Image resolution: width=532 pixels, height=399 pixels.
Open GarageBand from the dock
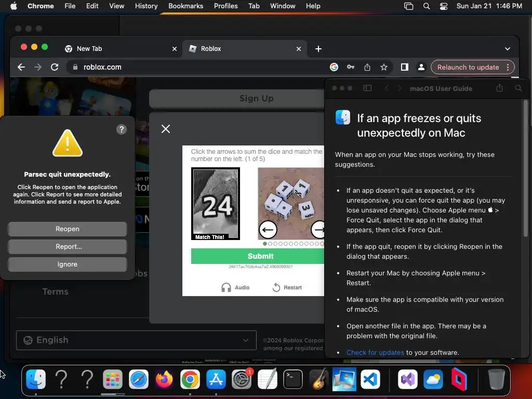click(x=318, y=379)
